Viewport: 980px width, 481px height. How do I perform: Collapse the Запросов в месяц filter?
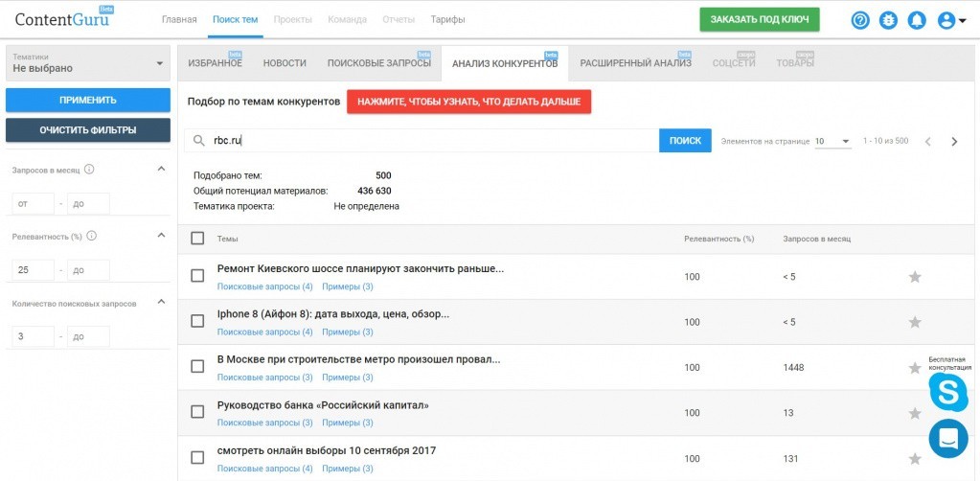click(x=161, y=170)
